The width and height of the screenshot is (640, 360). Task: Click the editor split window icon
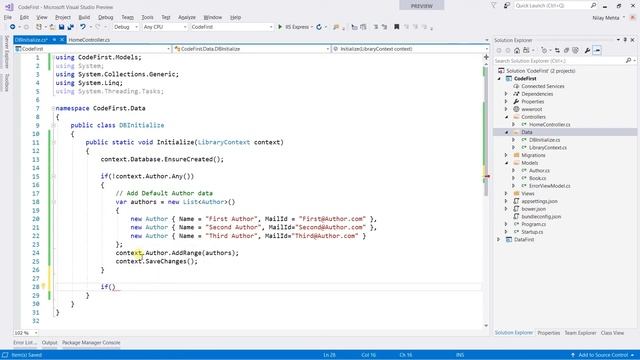click(x=486, y=57)
